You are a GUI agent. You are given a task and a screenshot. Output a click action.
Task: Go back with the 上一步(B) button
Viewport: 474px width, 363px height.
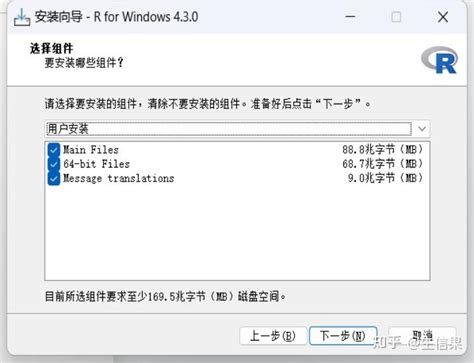point(273,336)
